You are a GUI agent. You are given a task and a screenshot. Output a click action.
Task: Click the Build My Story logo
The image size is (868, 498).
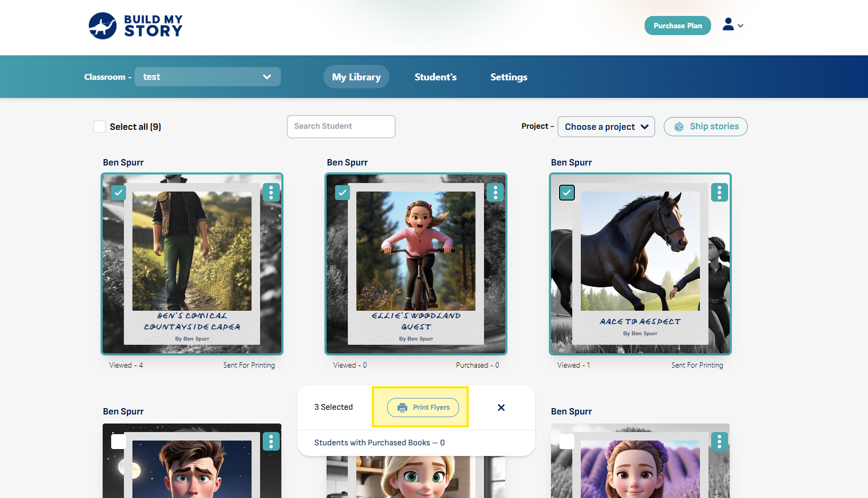[136, 26]
